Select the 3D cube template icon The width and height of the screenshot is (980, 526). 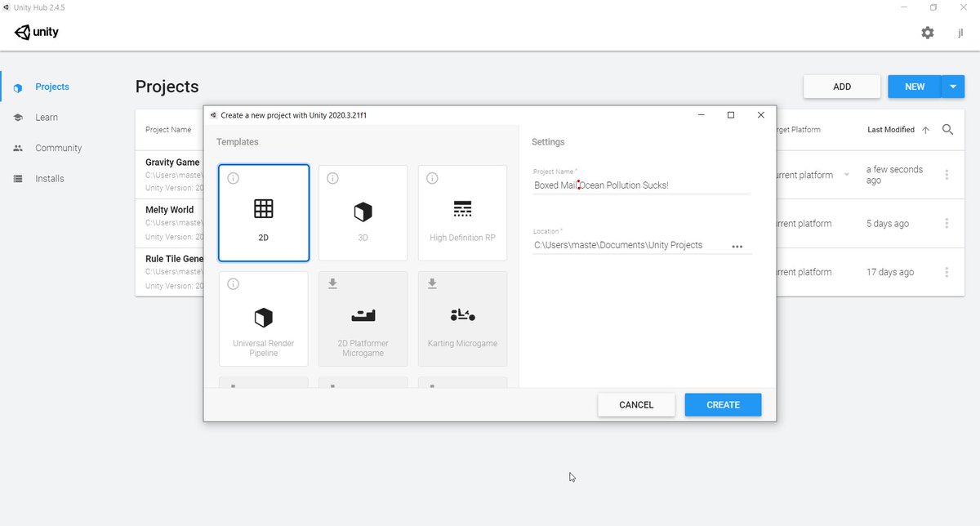pos(363,212)
